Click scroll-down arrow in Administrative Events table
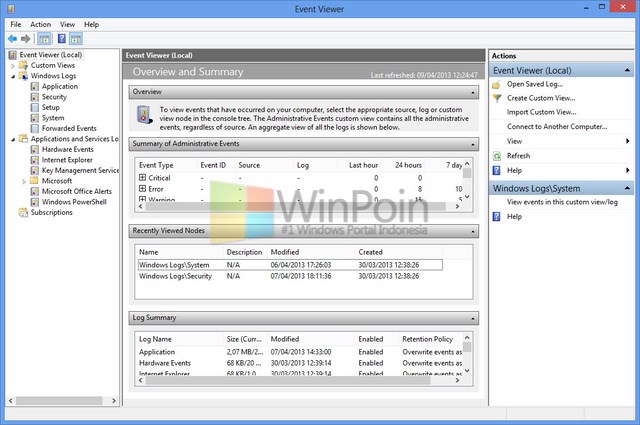640x425 pixels. click(467, 197)
